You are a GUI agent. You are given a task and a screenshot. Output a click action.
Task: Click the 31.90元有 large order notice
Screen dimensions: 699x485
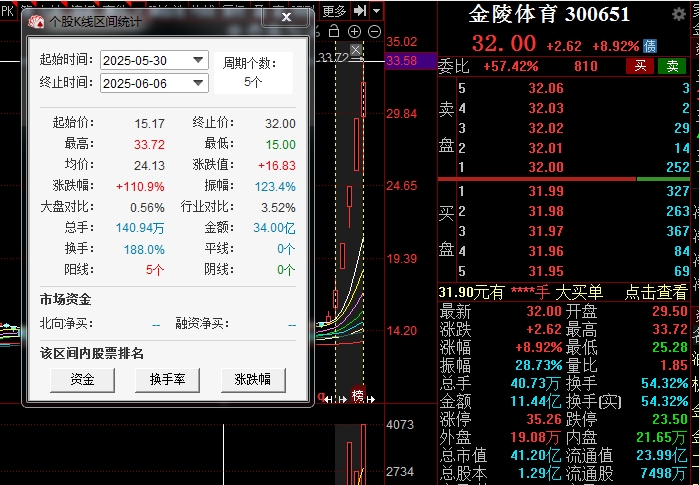pyautogui.click(x=521, y=292)
